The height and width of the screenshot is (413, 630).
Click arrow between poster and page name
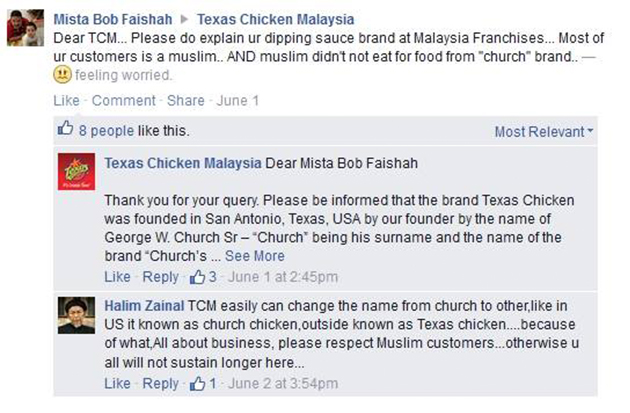point(185,19)
